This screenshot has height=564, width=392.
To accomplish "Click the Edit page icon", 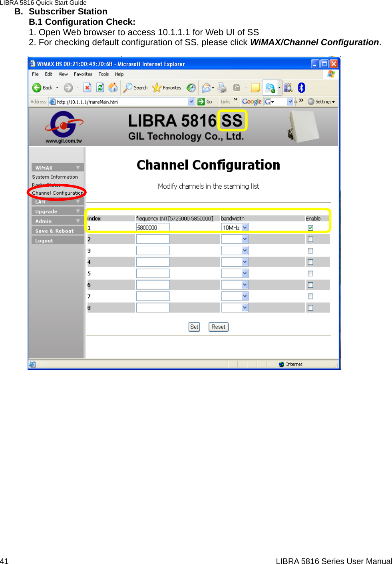I will click(237, 88).
